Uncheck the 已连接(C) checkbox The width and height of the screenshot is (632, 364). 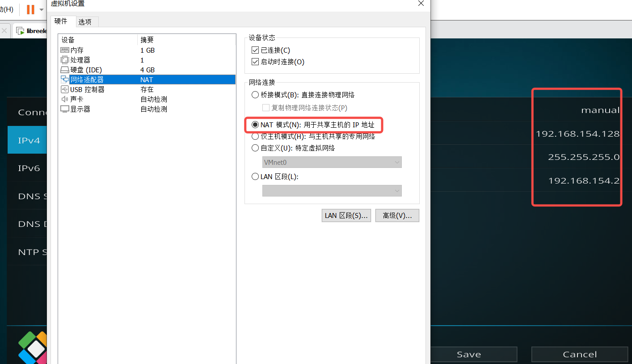coord(255,50)
